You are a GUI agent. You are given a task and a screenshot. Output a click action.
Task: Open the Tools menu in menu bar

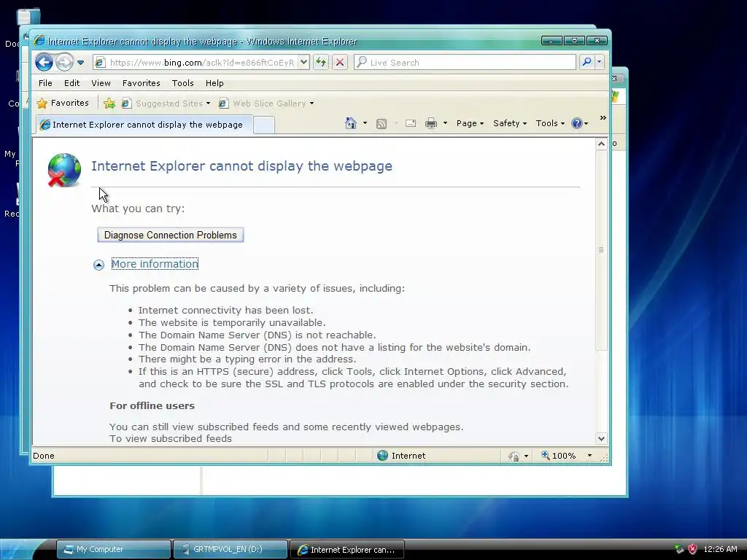pyautogui.click(x=182, y=83)
